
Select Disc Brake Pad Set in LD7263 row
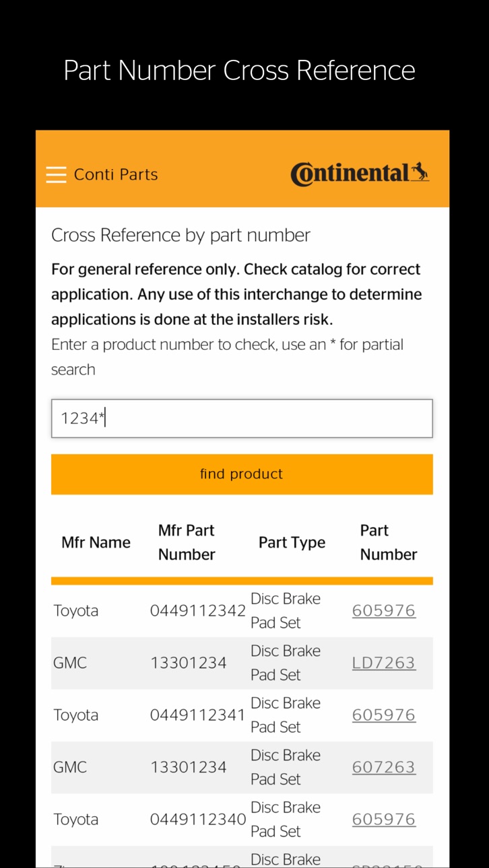point(286,663)
